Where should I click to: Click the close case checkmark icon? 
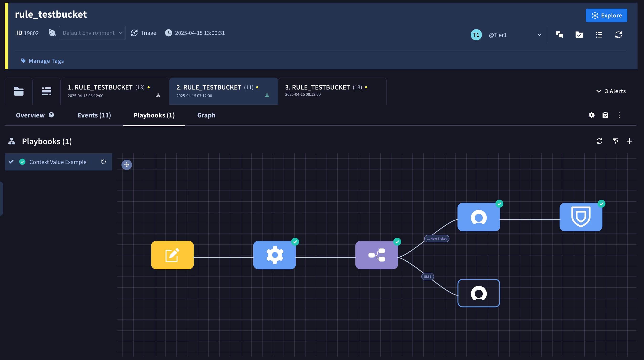579,35
